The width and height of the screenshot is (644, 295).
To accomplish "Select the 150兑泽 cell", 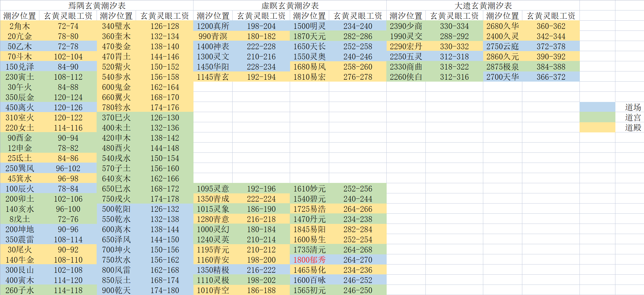I will click(20, 66).
